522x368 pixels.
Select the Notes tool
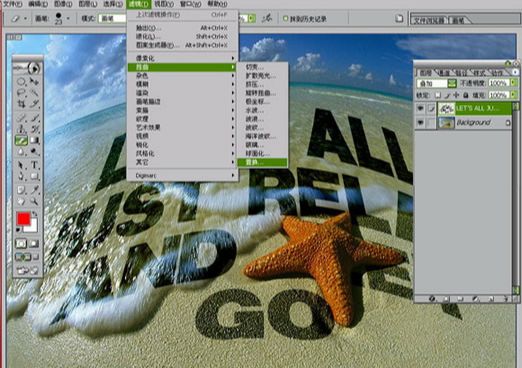point(21,190)
